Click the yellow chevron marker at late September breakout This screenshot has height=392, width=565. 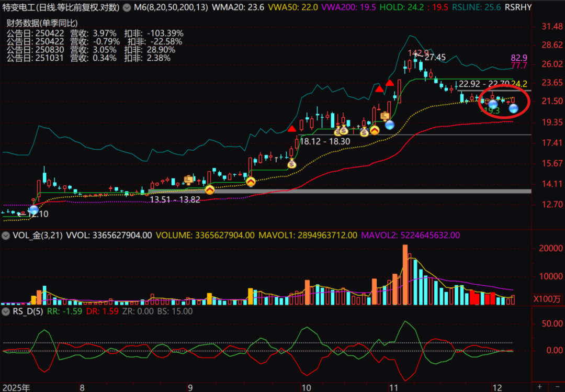pyautogui.click(x=251, y=182)
